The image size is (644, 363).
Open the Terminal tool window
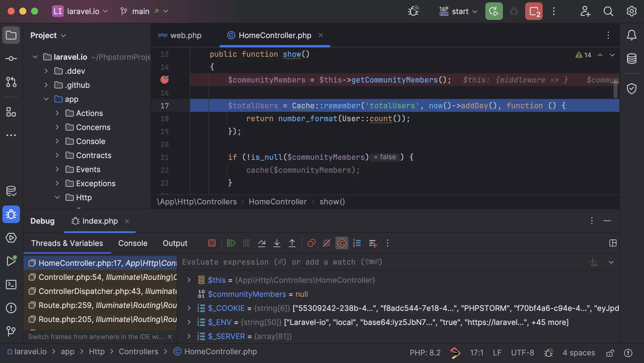pos(11,284)
